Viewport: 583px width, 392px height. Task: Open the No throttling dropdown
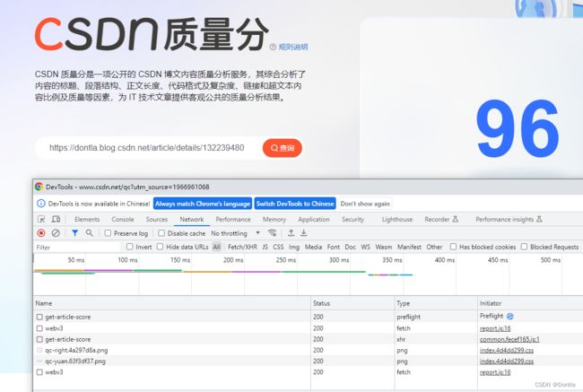(x=235, y=233)
